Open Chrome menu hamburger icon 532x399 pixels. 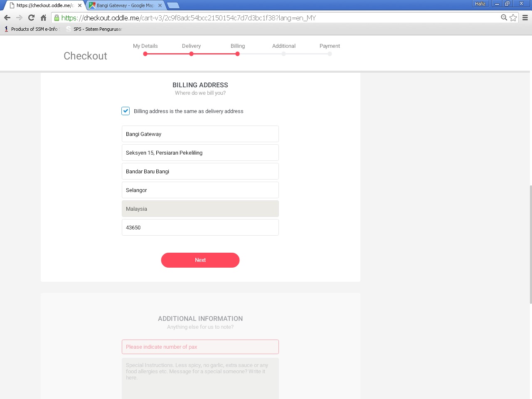tap(525, 18)
